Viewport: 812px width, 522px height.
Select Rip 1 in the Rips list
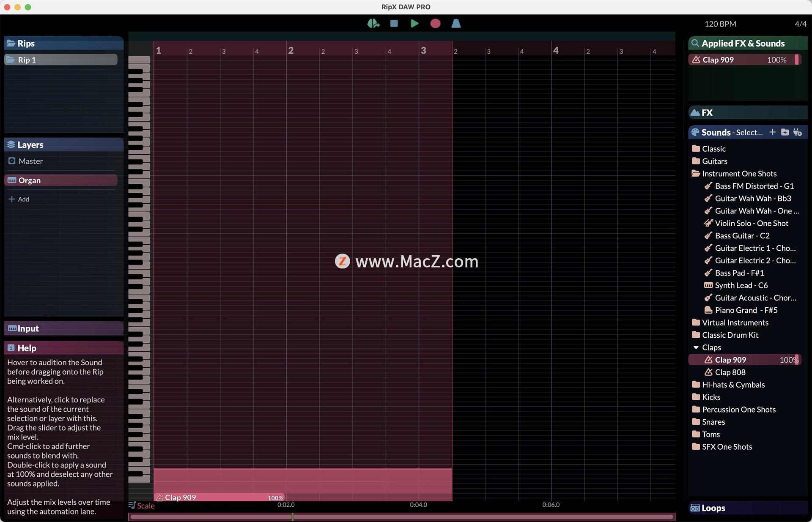(61, 60)
